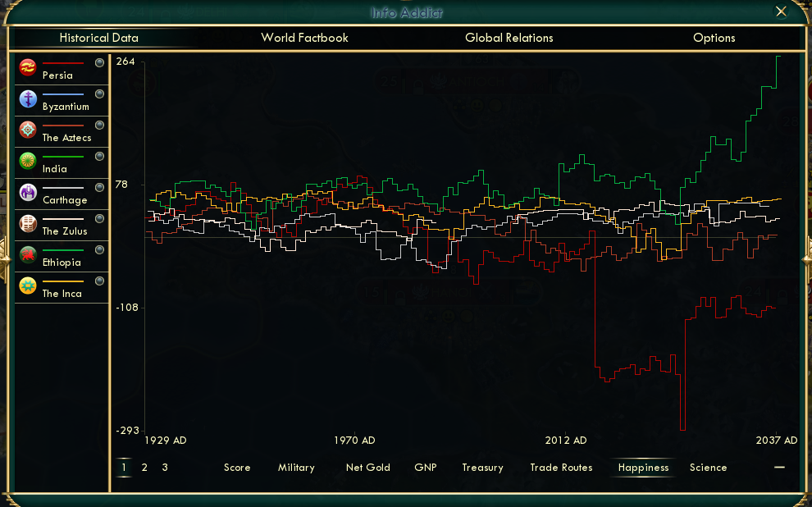This screenshot has height=507, width=812.
Task: Click the Persia name label
Action: pos(57,75)
